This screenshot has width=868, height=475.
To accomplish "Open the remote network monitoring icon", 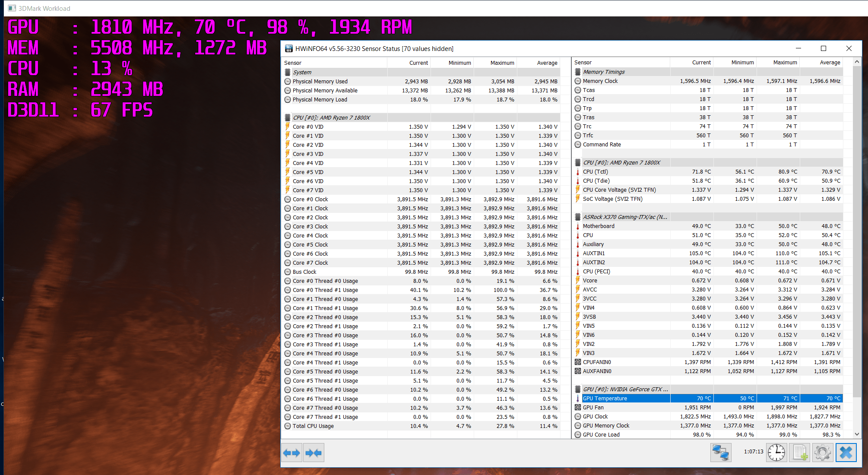I will pyautogui.click(x=720, y=453).
